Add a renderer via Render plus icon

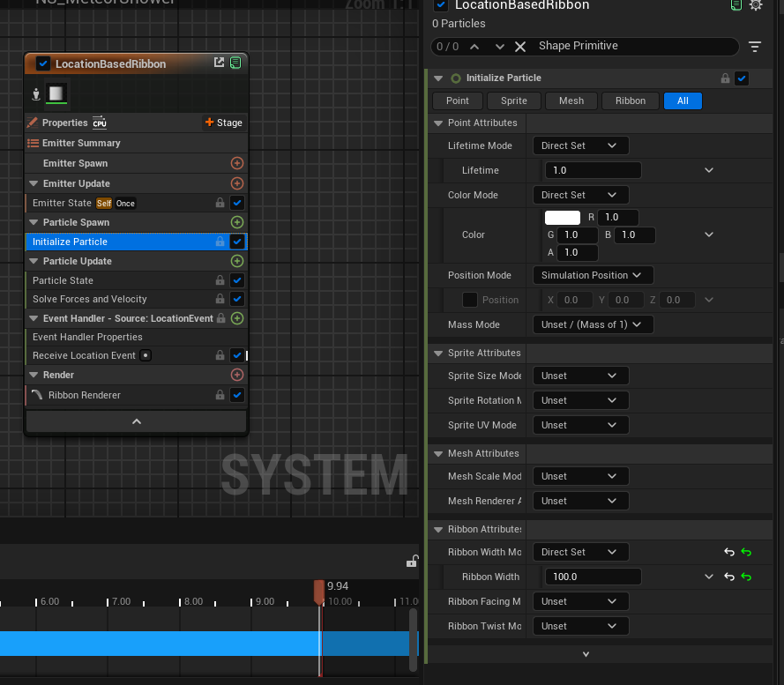236,375
